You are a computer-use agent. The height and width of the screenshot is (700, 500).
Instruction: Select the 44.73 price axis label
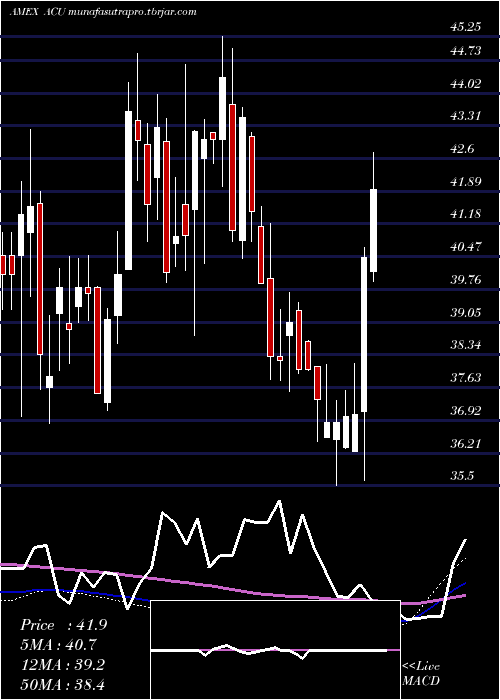pos(466,51)
